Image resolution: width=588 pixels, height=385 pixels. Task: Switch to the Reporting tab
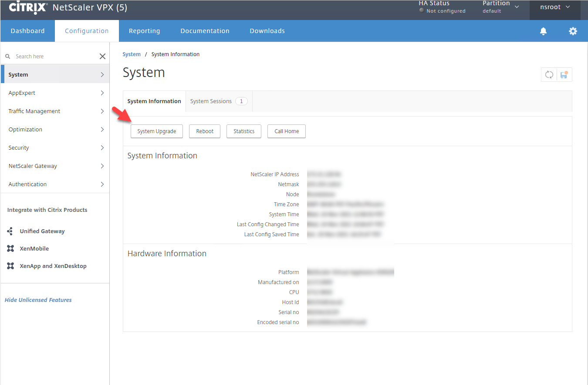tap(145, 31)
